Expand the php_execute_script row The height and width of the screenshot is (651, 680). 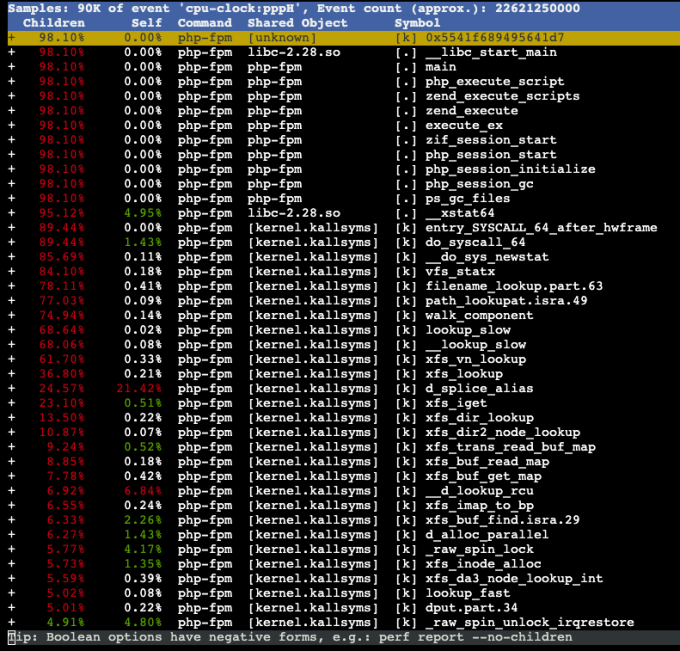click(x=12, y=82)
